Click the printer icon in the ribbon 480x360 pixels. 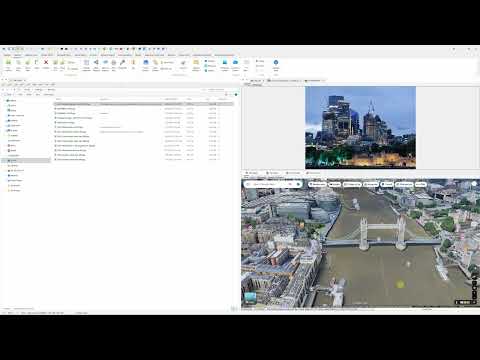114,62
